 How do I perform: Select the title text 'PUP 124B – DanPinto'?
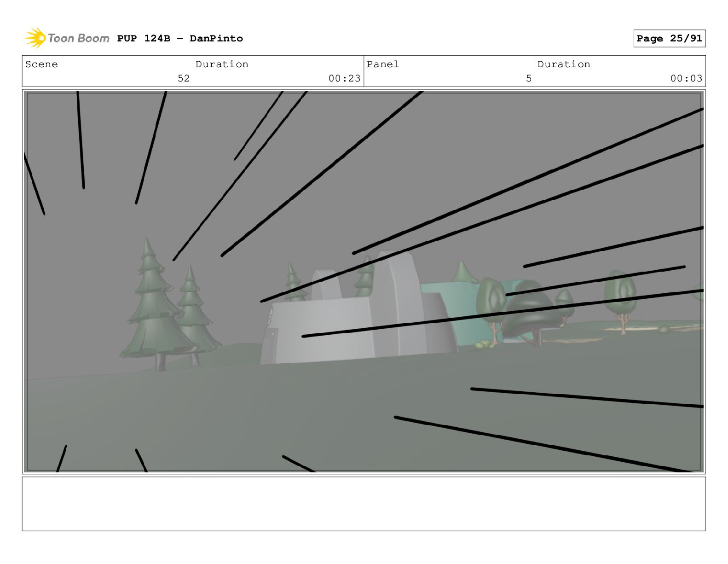pos(180,38)
